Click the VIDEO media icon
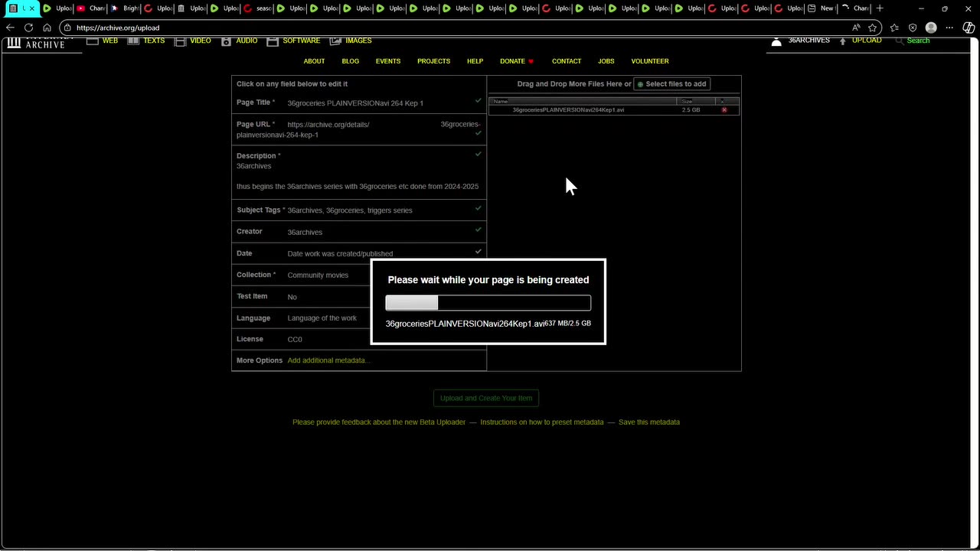Screen dimensions: 980x551 (x=180, y=41)
